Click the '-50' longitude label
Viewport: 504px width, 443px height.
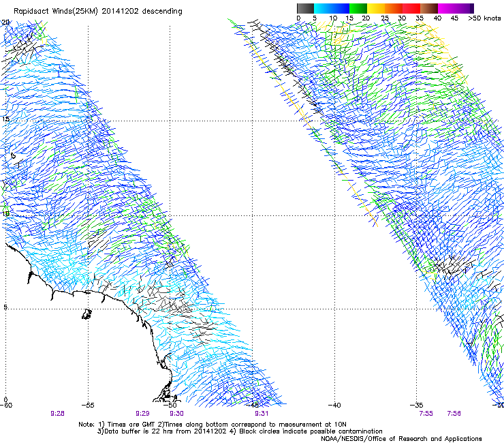[x=170, y=405]
